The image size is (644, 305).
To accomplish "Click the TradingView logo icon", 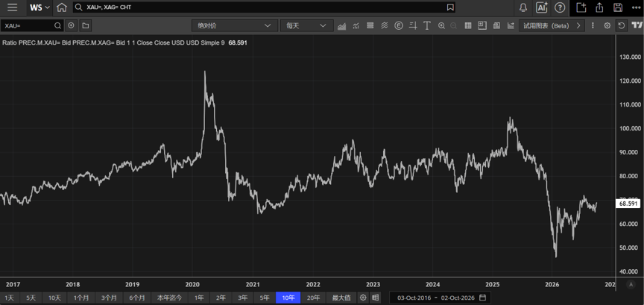I will (637, 25).
